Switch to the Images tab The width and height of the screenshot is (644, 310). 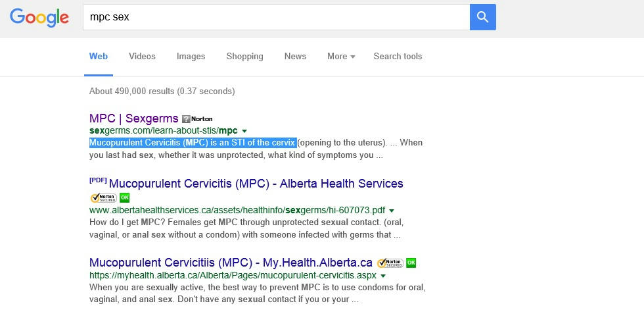pos(191,57)
